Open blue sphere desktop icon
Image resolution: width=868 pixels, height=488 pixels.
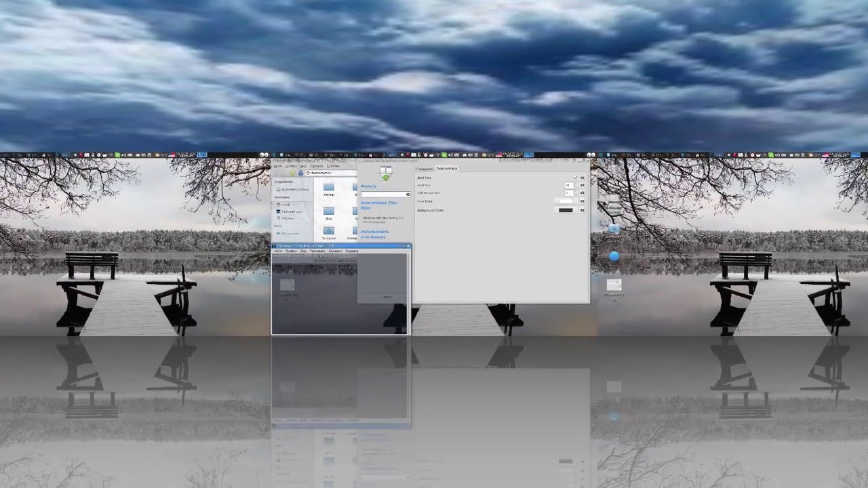614,256
